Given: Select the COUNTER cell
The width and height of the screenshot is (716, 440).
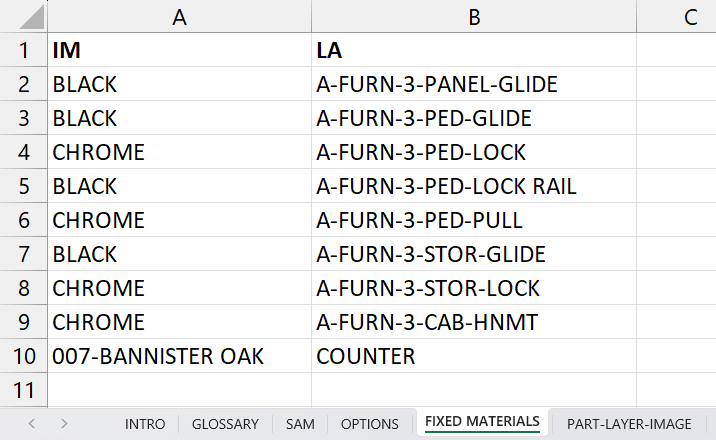Looking at the screenshot, I should [x=474, y=356].
